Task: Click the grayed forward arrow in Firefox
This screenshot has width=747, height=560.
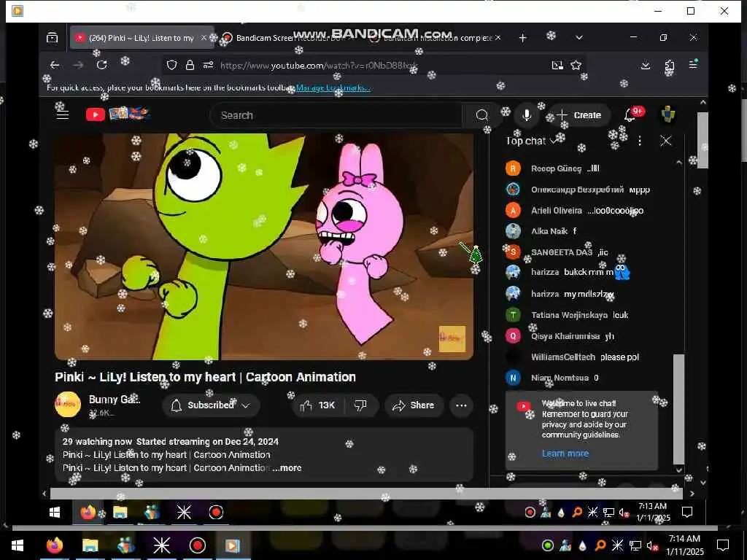Action: pyautogui.click(x=79, y=65)
